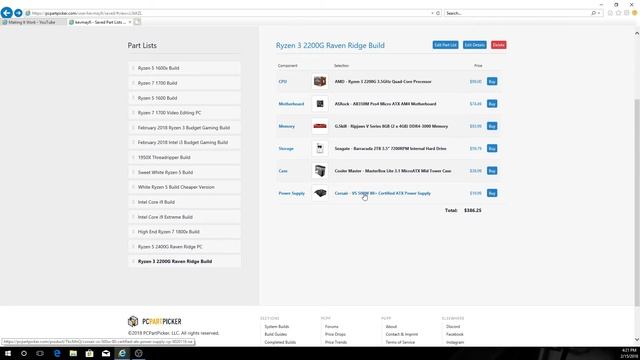Go back with the browser back arrow
640x360 pixels.
7,13
